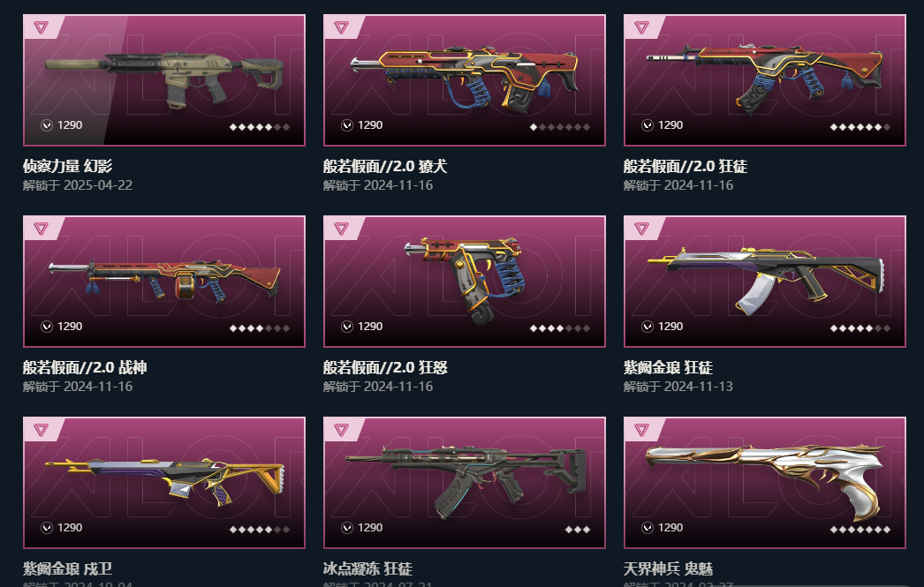Click the tier badge on the 侦察力量 幻影 card
The height and width of the screenshot is (587, 924).
(41, 27)
